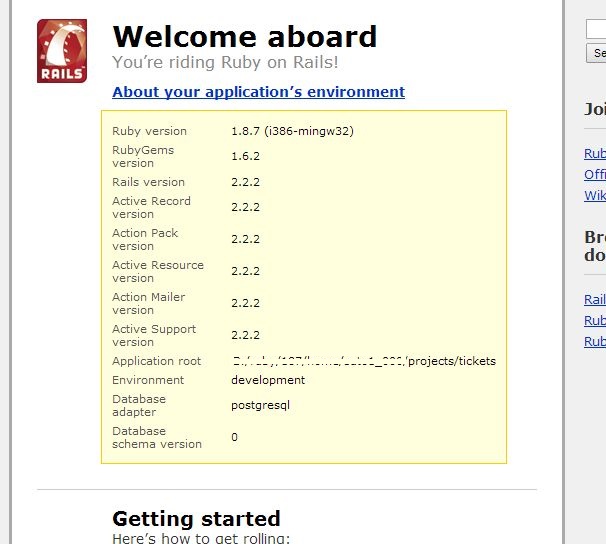Click the Ruby version label
This screenshot has height=544, width=606.
pos(149,131)
